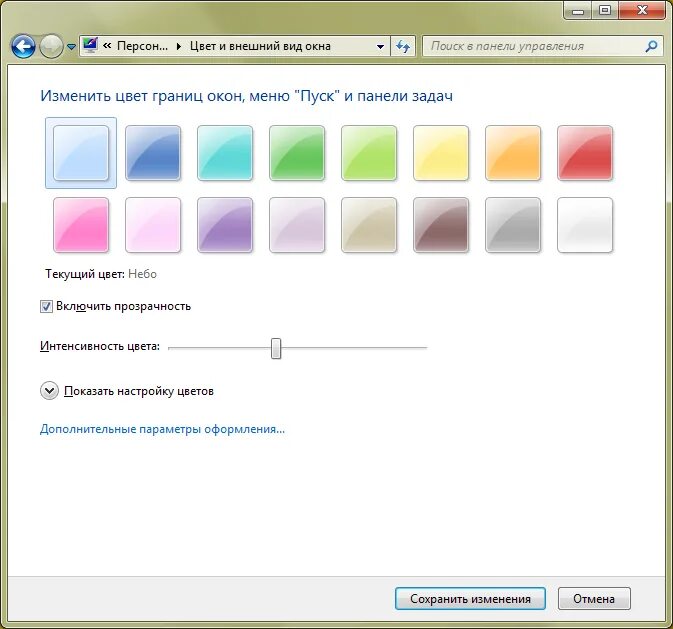The height and width of the screenshot is (629, 673).
Task: Expand the arrow after Персон... breadcrumb
Action: pos(179,46)
